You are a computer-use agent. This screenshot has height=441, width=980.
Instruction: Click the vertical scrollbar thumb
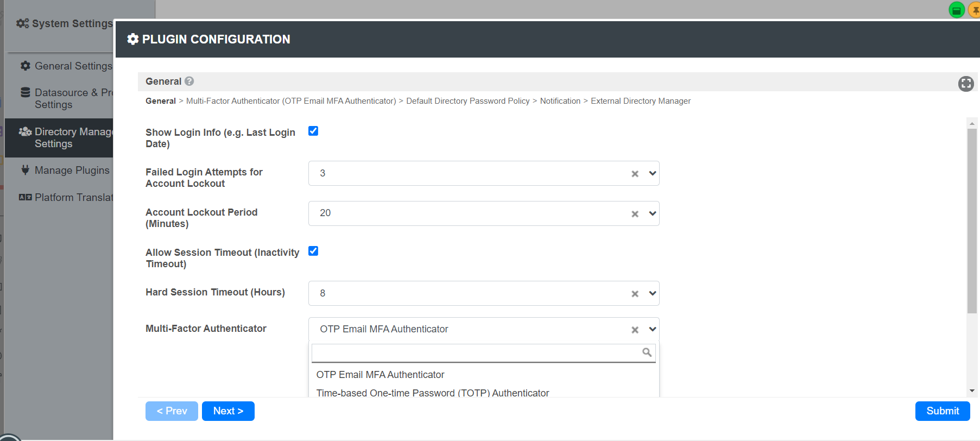tap(972, 217)
